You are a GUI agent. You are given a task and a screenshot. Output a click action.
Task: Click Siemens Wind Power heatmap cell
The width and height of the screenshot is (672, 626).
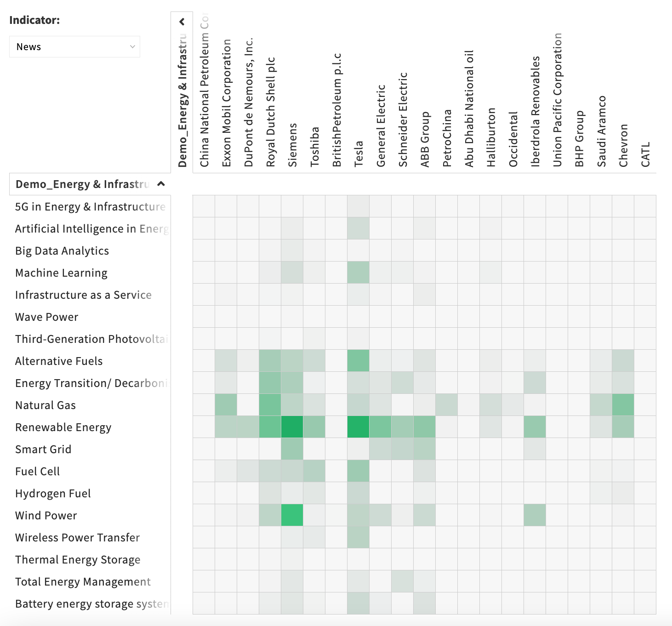point(292,515)
